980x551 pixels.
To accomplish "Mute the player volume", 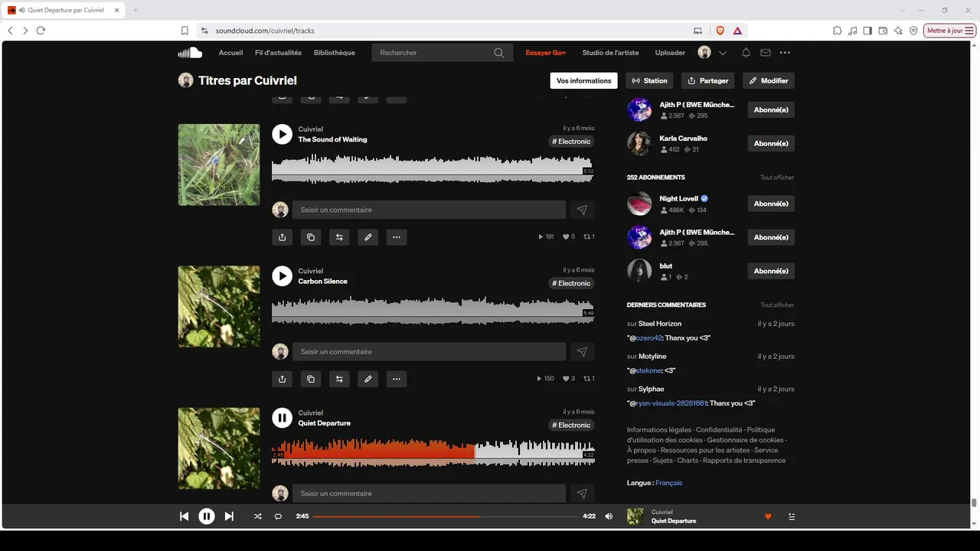I will 609,517.
